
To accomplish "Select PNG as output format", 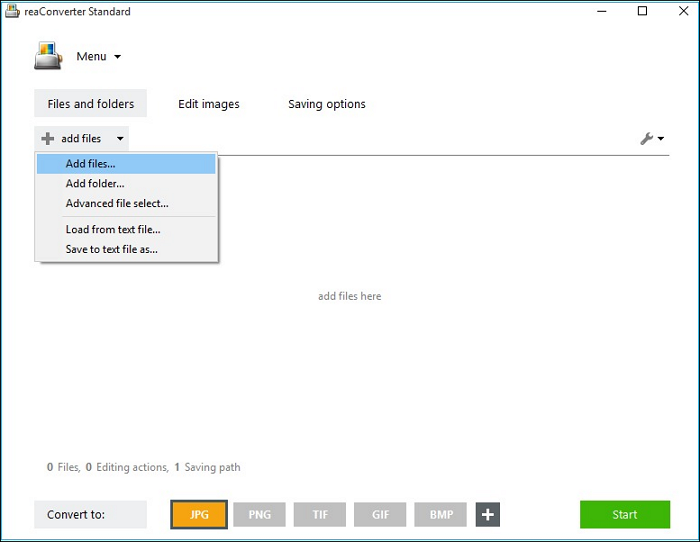I will click(259, 514).
